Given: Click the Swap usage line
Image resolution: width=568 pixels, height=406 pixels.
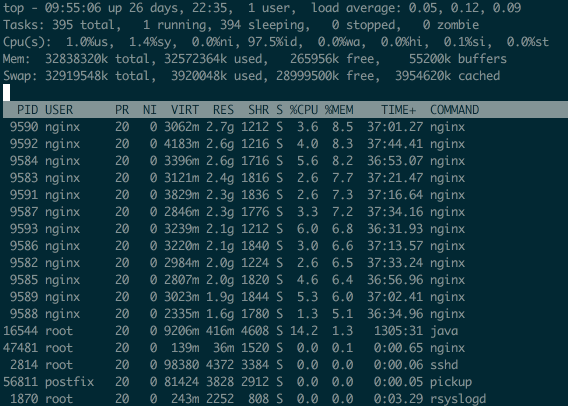Looking at the screenshot, I should [251, 76].
